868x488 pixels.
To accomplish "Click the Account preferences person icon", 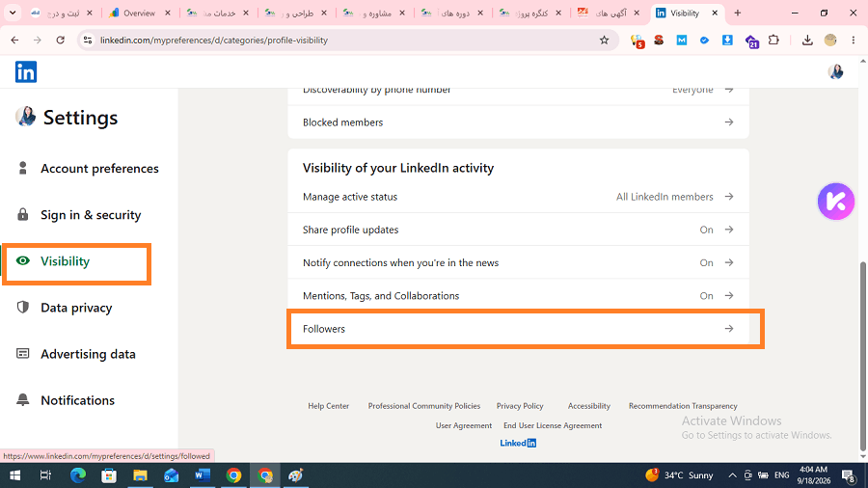I will pos(23,168).
